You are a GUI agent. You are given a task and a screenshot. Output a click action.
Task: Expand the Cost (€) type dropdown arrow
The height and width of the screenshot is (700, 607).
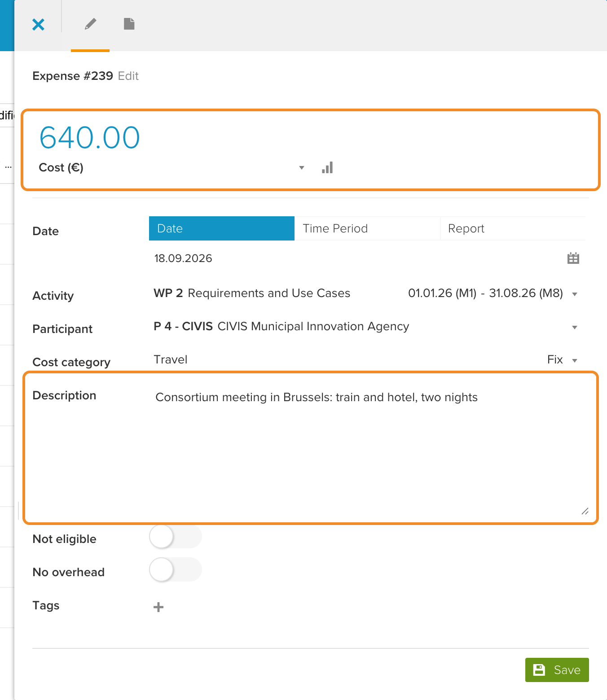coord(302,168)
